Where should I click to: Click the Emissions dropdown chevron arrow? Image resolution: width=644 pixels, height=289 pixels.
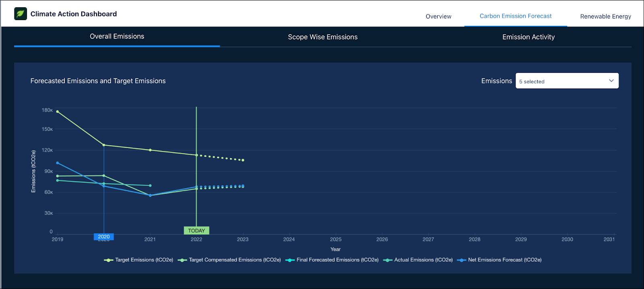click(x=611, y=81)
